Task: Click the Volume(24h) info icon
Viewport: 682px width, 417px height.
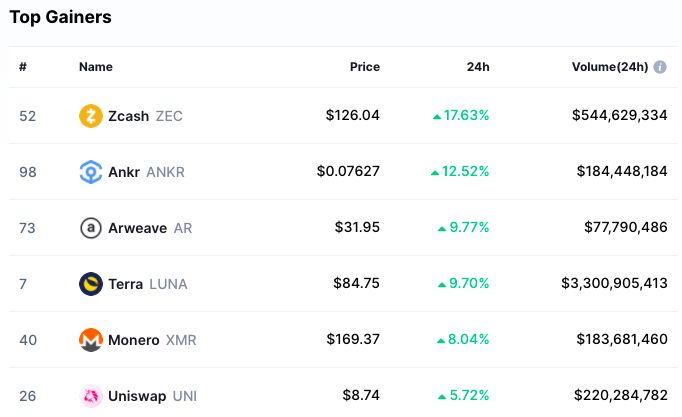Action: (x=660, y=67)
